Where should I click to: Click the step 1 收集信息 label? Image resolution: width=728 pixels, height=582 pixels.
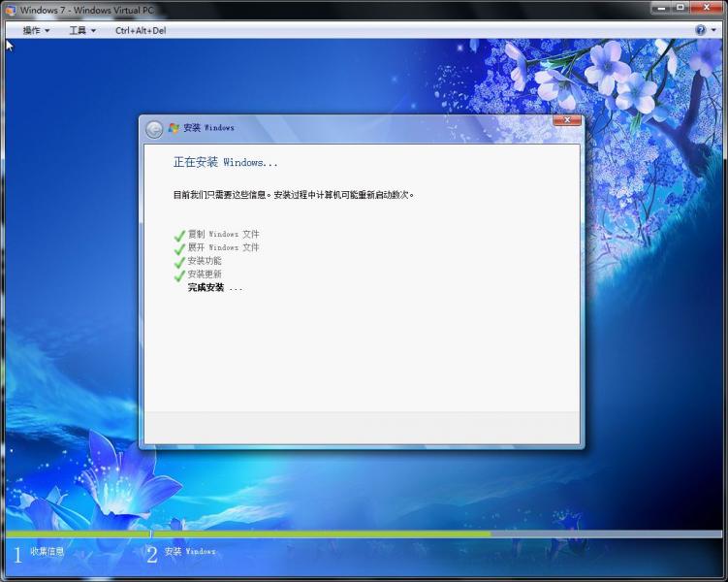point(47,551)
